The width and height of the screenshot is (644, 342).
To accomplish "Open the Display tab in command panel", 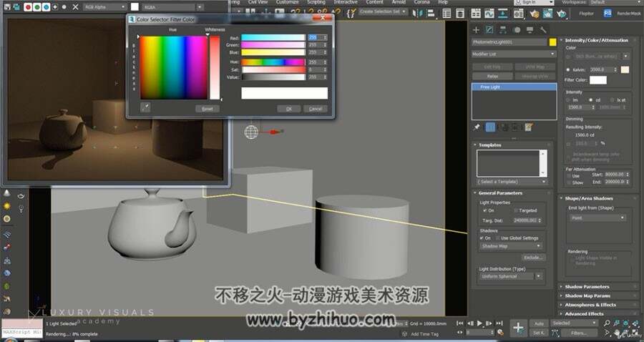I will (530, 29).
